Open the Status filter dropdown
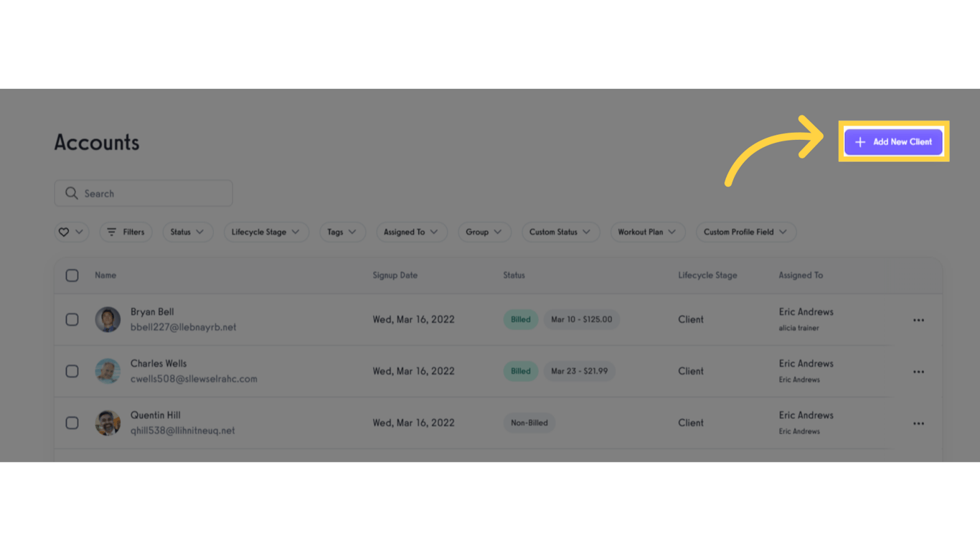This screenshot has height=551, width=980. (188, 232)
